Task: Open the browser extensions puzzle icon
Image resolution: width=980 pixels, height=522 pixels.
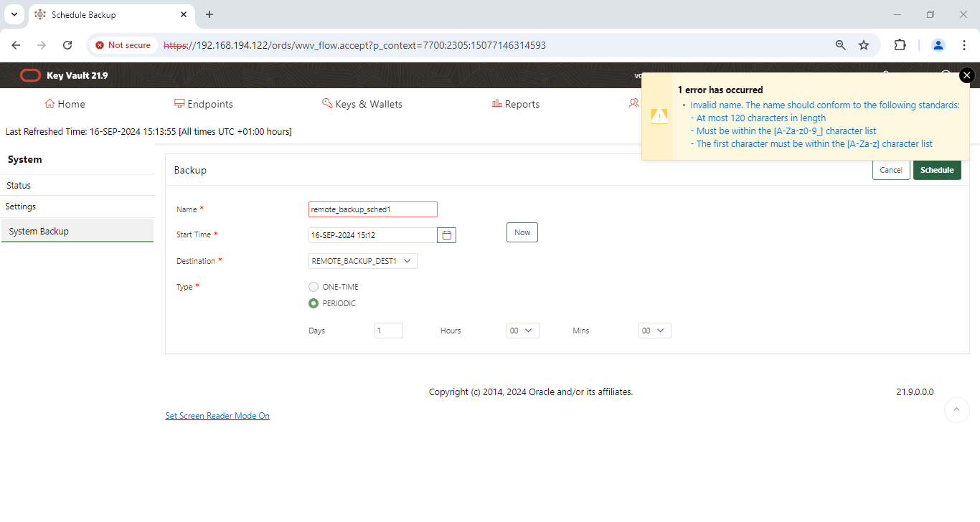Action: tap(900, 45)
